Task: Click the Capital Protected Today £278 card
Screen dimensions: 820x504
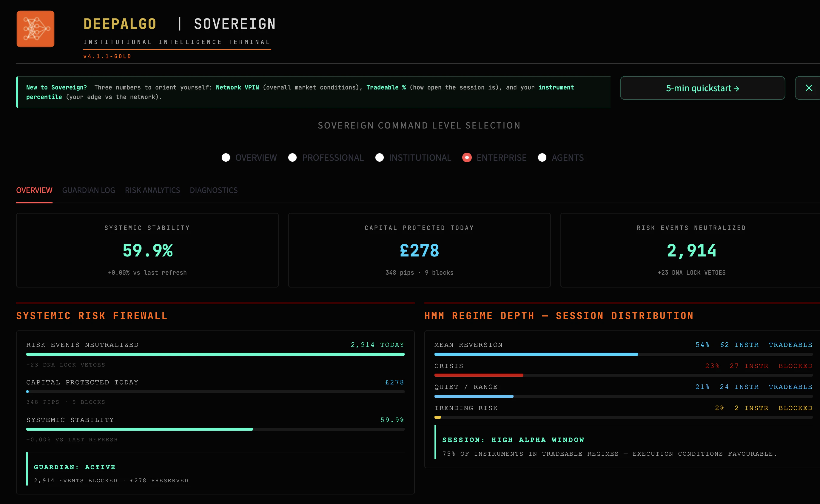Action: 419,250
